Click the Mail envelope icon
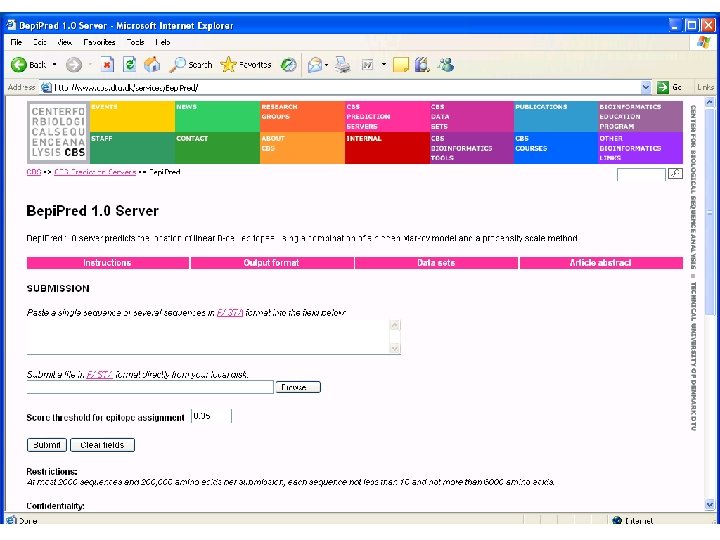Image resolution: width=720 pixels, height=540 pixels. [315, 65]
